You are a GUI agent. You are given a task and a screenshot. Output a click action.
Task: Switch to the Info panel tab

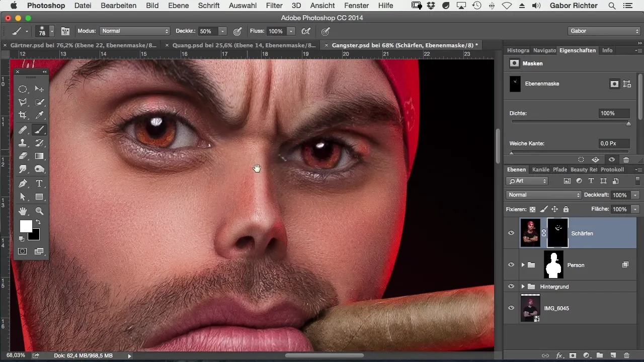(607, 50)
